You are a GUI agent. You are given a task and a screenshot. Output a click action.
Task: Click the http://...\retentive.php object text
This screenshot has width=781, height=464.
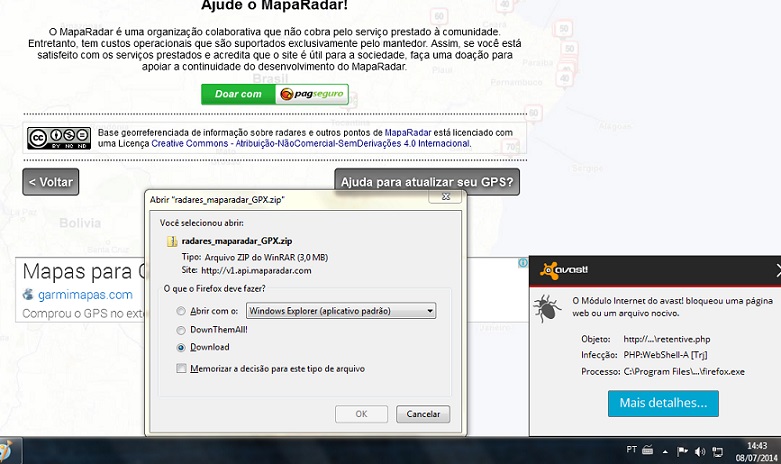pos(666,339)
